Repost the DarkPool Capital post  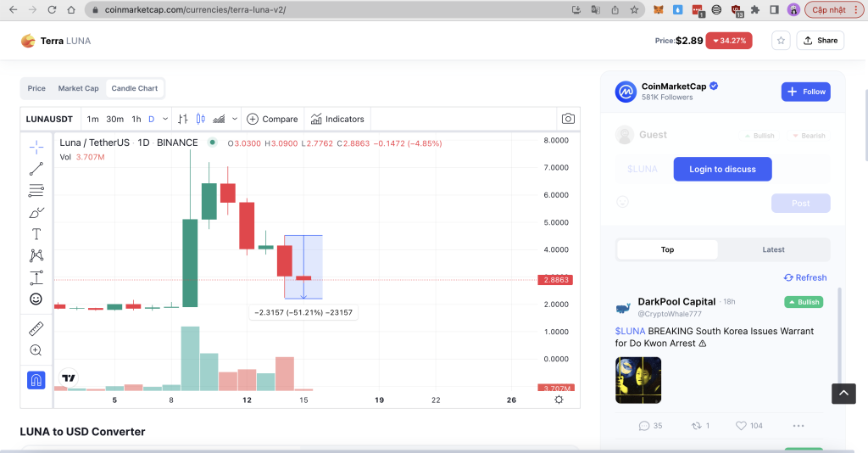[x=700, y=425]
